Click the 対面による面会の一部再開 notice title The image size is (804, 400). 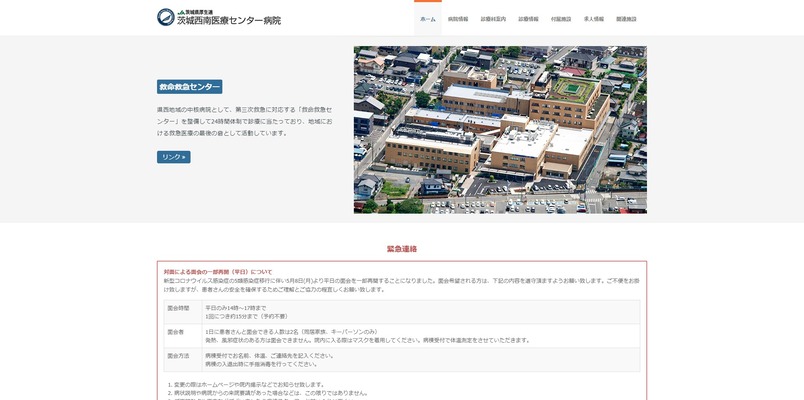click(218, 272)
